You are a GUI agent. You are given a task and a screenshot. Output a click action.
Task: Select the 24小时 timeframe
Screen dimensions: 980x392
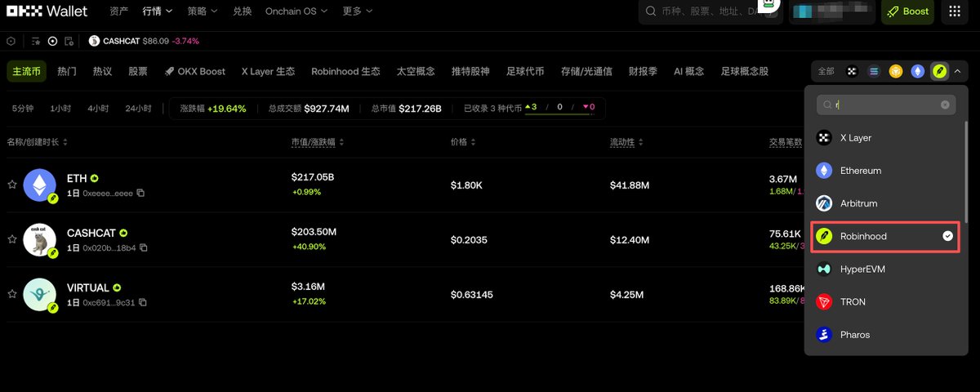(x=138, y=108)
